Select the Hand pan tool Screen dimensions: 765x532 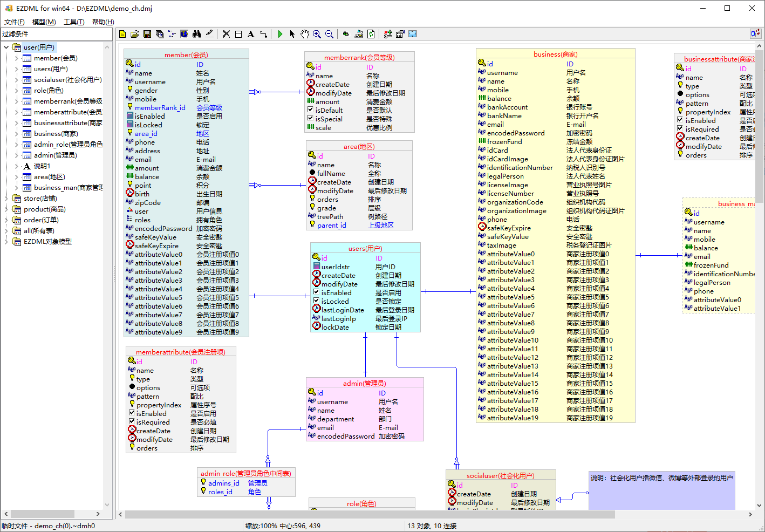tap(304, 34)
